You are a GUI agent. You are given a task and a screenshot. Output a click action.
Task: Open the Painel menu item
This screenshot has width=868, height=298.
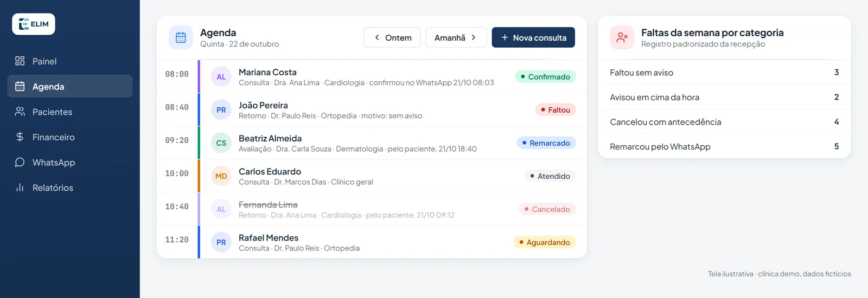click(x=70, y=61)
